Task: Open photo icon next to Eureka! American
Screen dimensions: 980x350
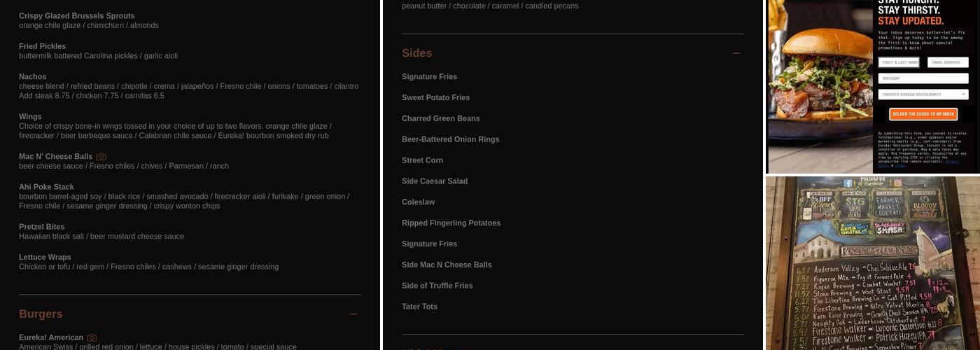Action: [92, 337]
